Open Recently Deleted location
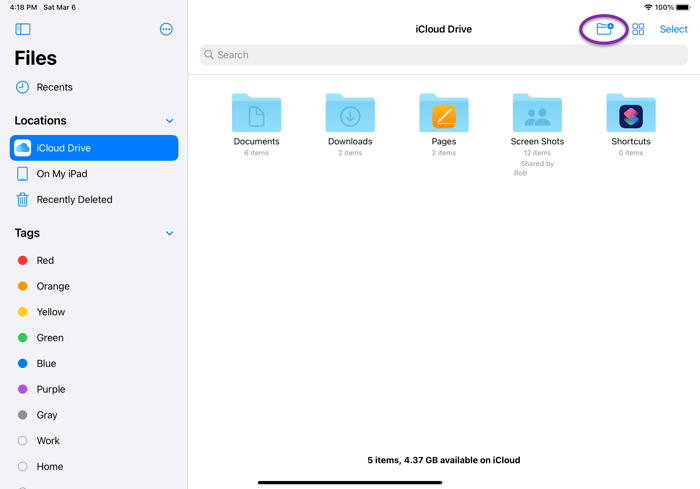 74,200
